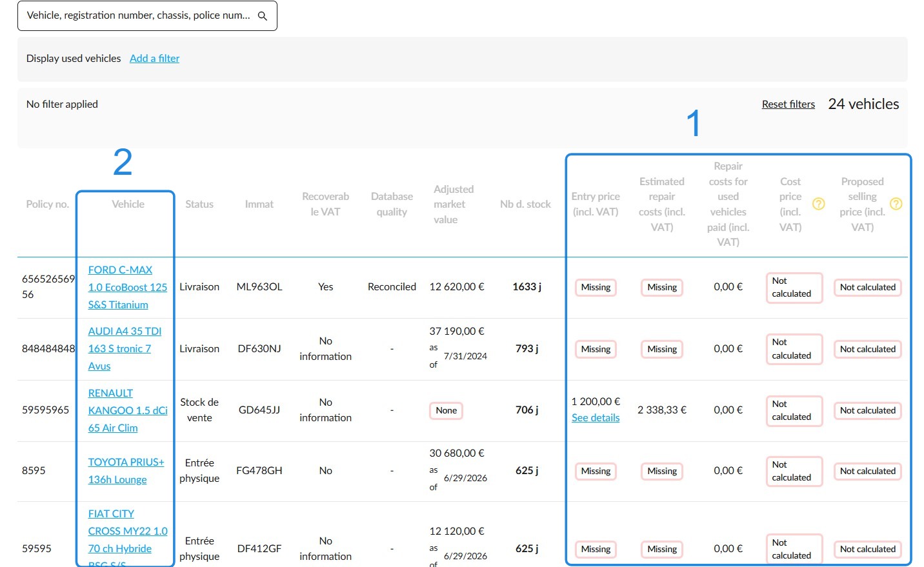Click the Cost price help question icon
The image size is (924, 567).
(818, 204)
